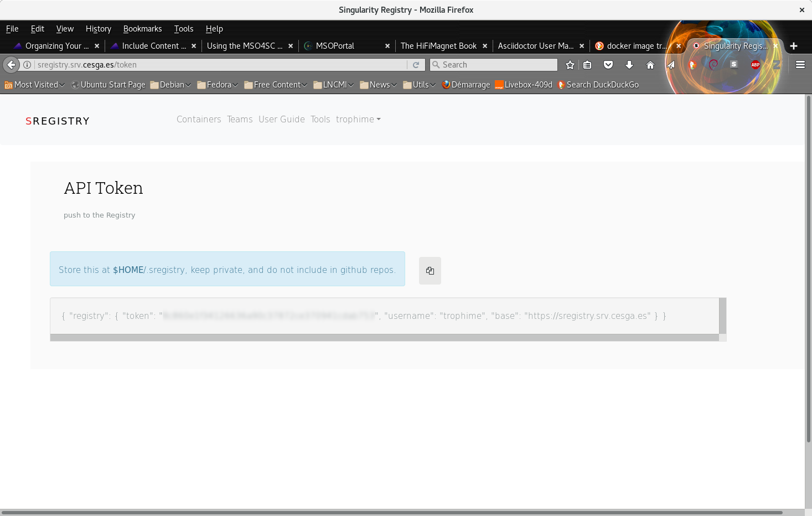Expand the News bookmarks folder
Image resolution: width=812 pixels, height=516 pixels.
pyautogui.click(x=378, y=85)
